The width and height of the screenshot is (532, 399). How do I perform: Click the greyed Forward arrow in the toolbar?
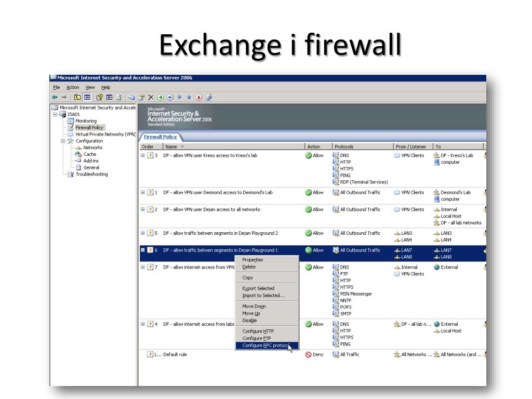[x=64, y=97]
